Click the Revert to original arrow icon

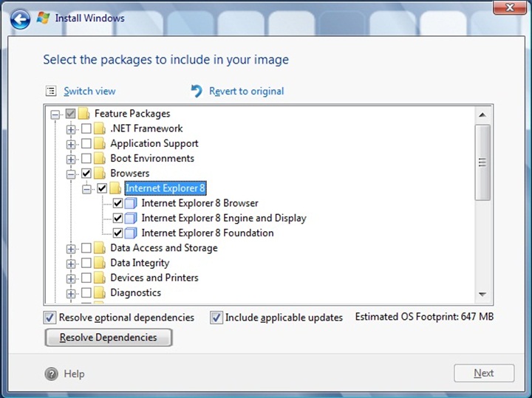pyautogui.click(x=196, y=91)
